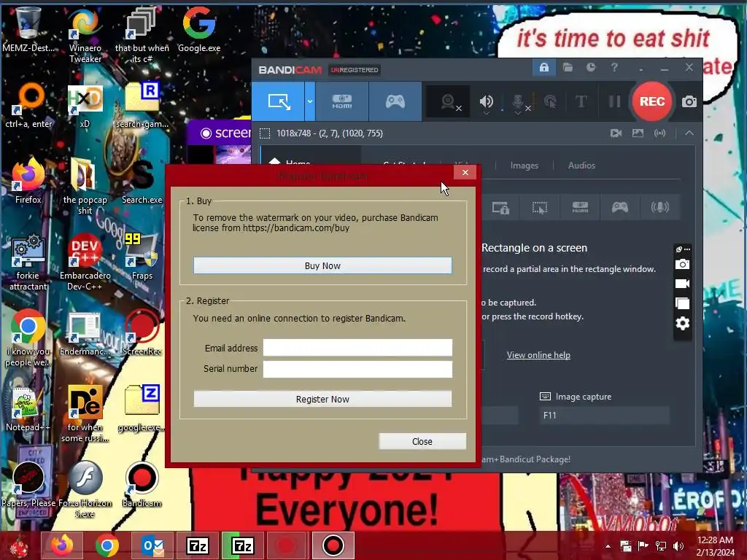This screenshot has width=747, height=560.
Task: Click side panel window layers icon
Action: click(x=682, y=303)
